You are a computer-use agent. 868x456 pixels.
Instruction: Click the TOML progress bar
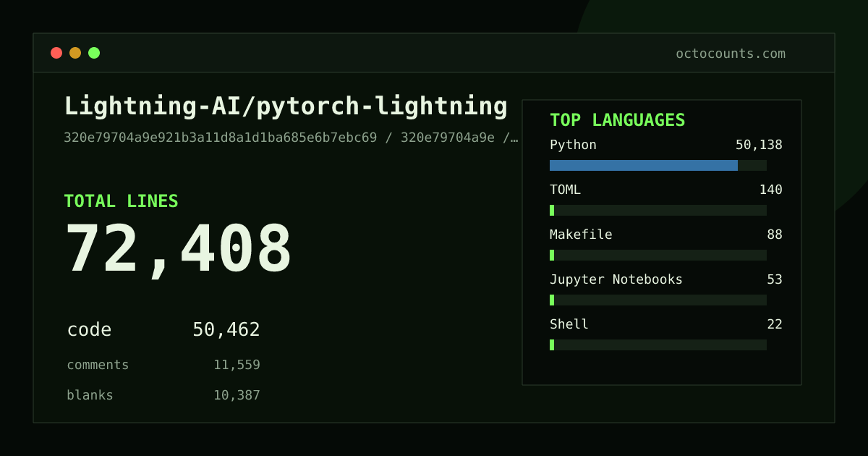pyautogui.click(x=658, y=210)
